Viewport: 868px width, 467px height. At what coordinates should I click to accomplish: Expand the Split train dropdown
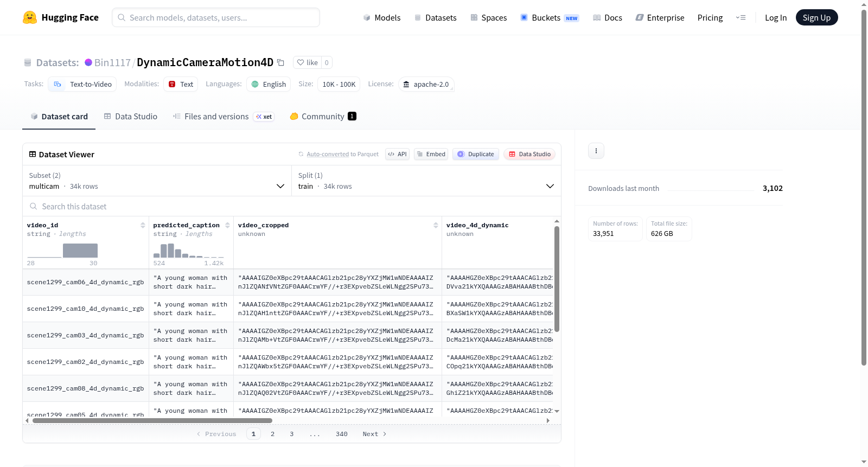426,181
